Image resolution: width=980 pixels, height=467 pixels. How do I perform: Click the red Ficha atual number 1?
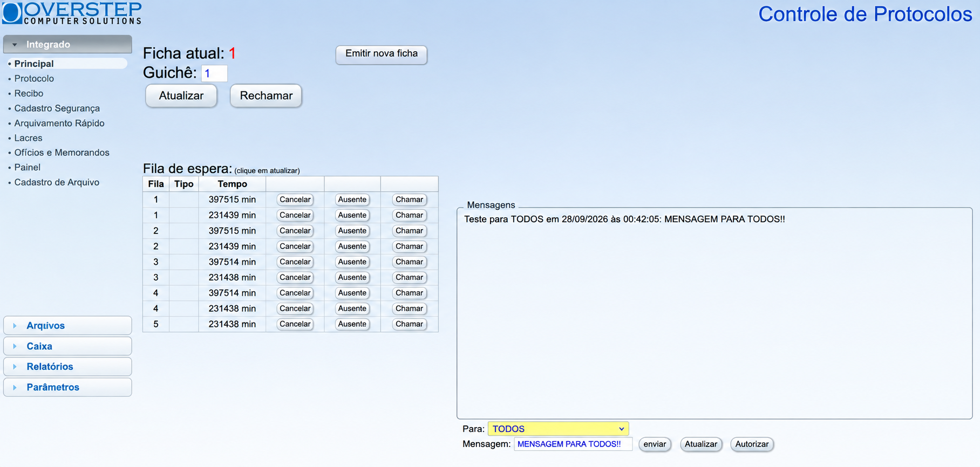233,53
